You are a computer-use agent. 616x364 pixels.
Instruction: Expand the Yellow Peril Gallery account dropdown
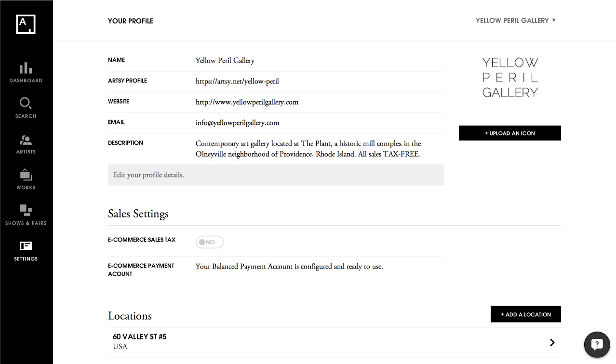point(515,20)
